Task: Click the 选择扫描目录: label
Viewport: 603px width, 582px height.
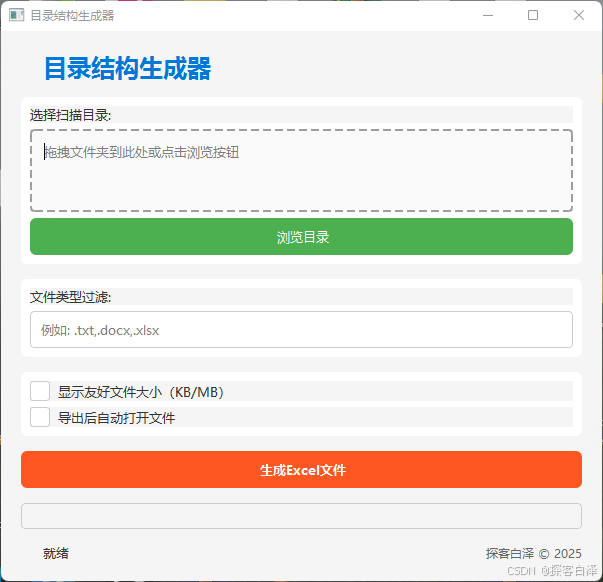Action: [x=70, y=115]
